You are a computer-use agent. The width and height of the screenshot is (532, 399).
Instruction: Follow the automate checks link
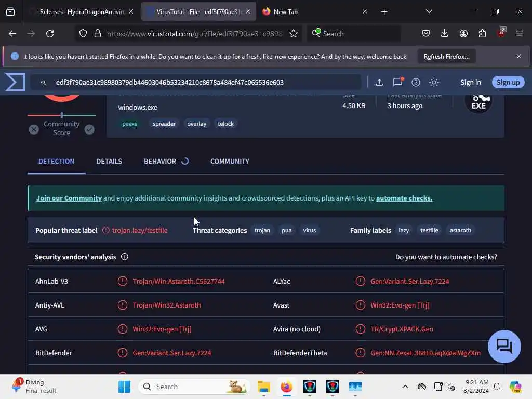[x=404, y=198]
